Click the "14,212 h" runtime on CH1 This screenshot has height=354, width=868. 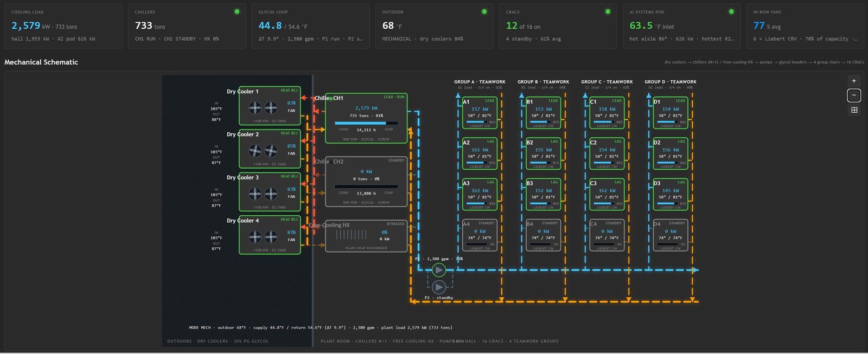pos(366,130)
